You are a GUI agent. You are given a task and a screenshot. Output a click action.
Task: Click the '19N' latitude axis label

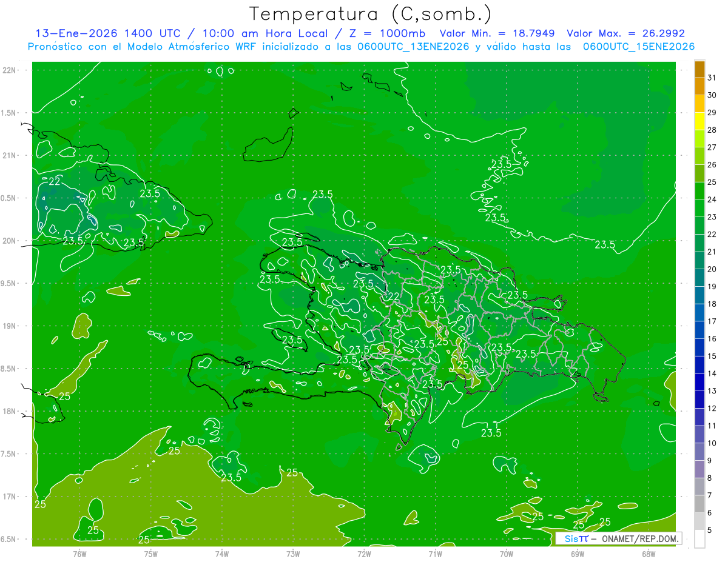pos(10,326)
